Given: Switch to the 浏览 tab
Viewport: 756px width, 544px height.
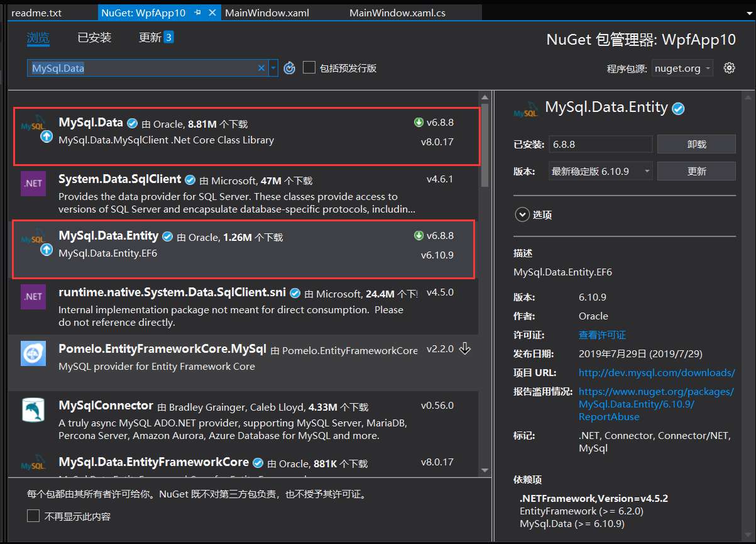Looking at the screenshot, I should click(38, 38).
